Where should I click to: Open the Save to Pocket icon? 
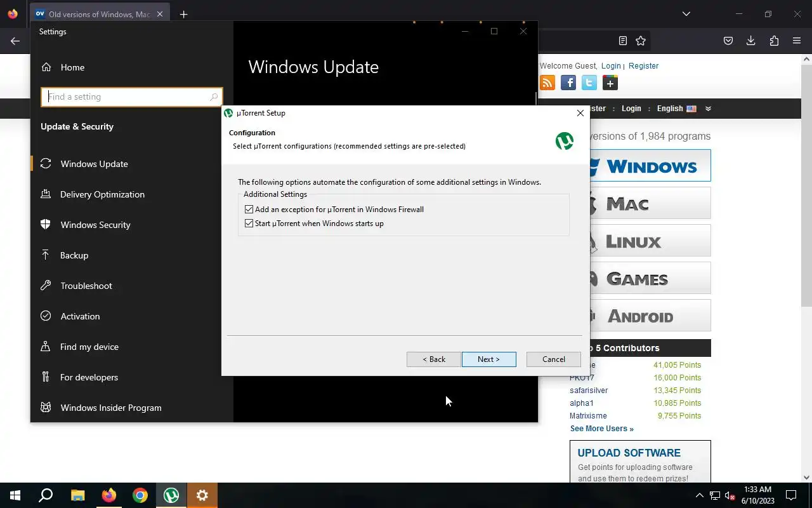(728, 41)
